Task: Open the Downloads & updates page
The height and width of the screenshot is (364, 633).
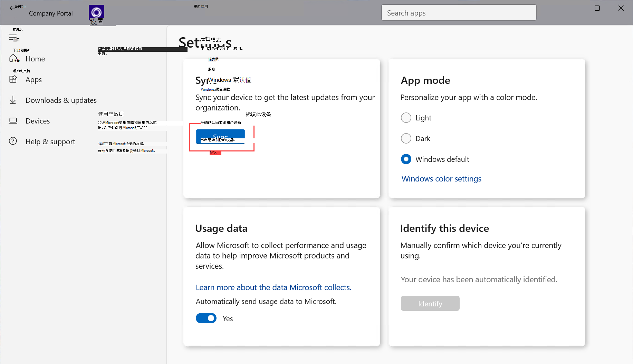Action: coord(61,100)
